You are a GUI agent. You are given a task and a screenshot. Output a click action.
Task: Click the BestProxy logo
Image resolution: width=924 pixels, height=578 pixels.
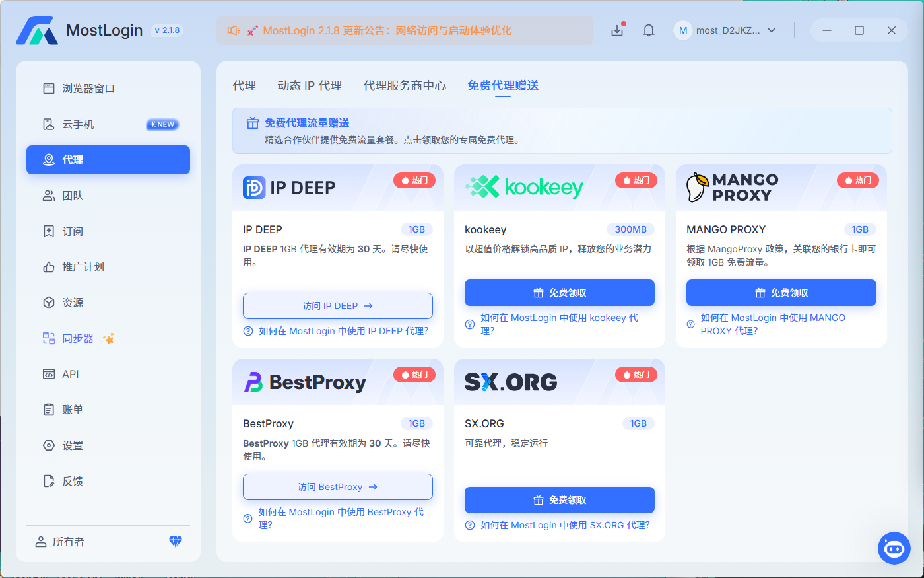coord(305,382)
